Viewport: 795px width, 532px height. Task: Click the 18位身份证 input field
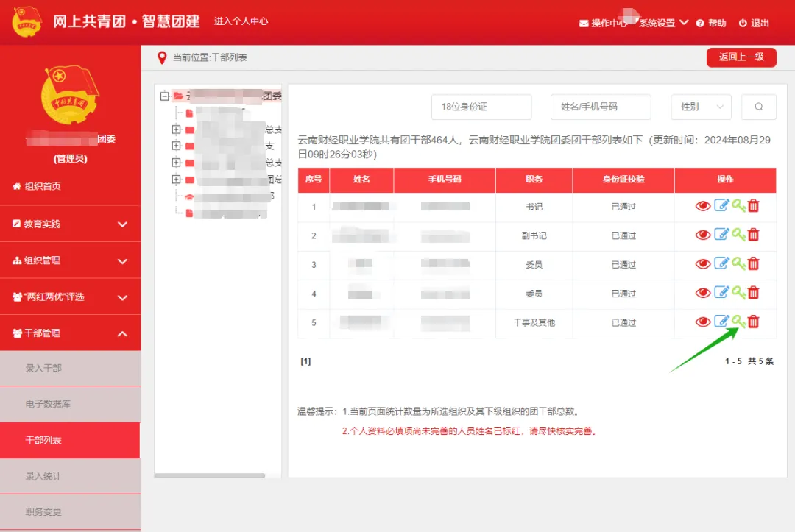481,107
